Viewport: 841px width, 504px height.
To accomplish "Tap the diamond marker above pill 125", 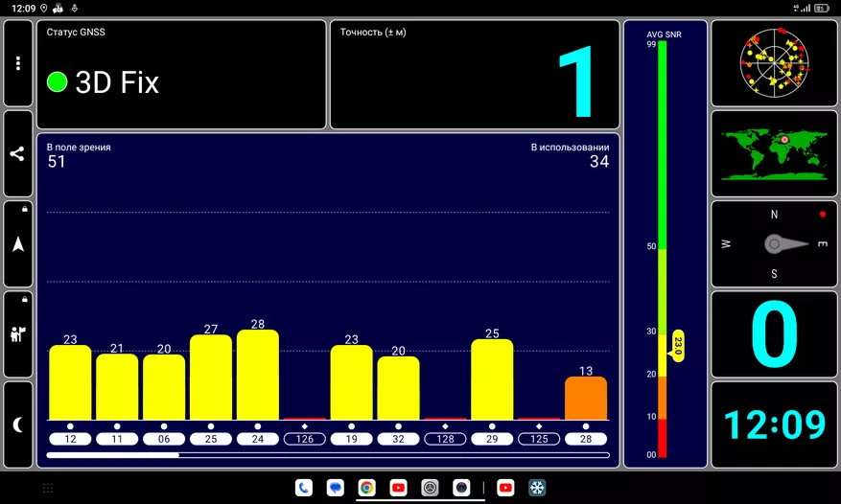I will tap(539, 426).
